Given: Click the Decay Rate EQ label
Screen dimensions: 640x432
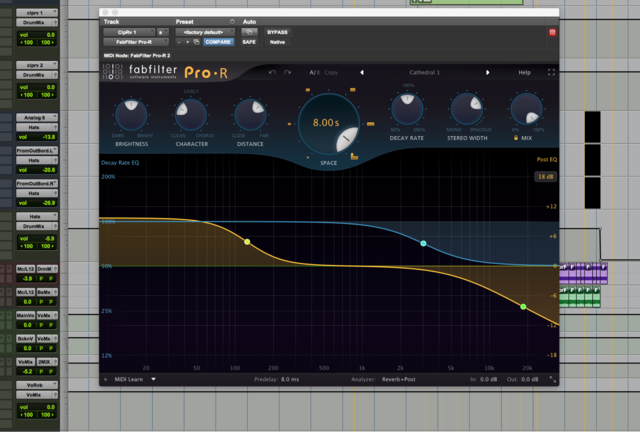Looking at the screenshot, I should click(120, 163).
